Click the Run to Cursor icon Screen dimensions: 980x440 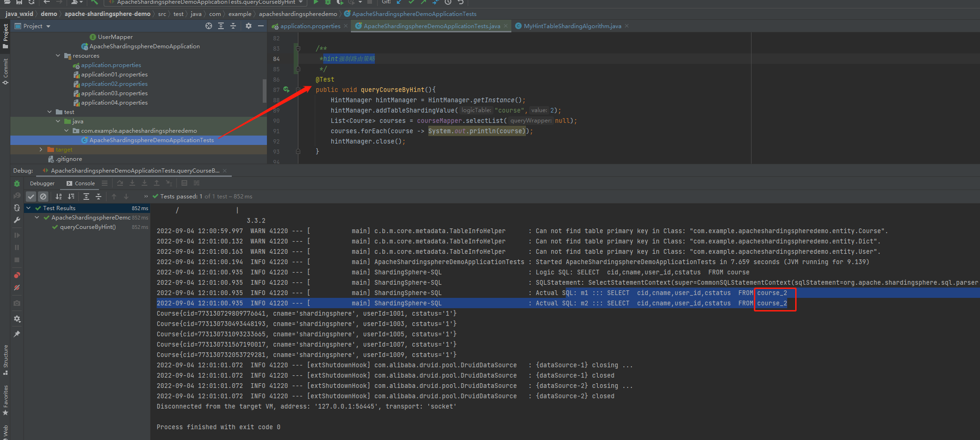pos(169,183)
